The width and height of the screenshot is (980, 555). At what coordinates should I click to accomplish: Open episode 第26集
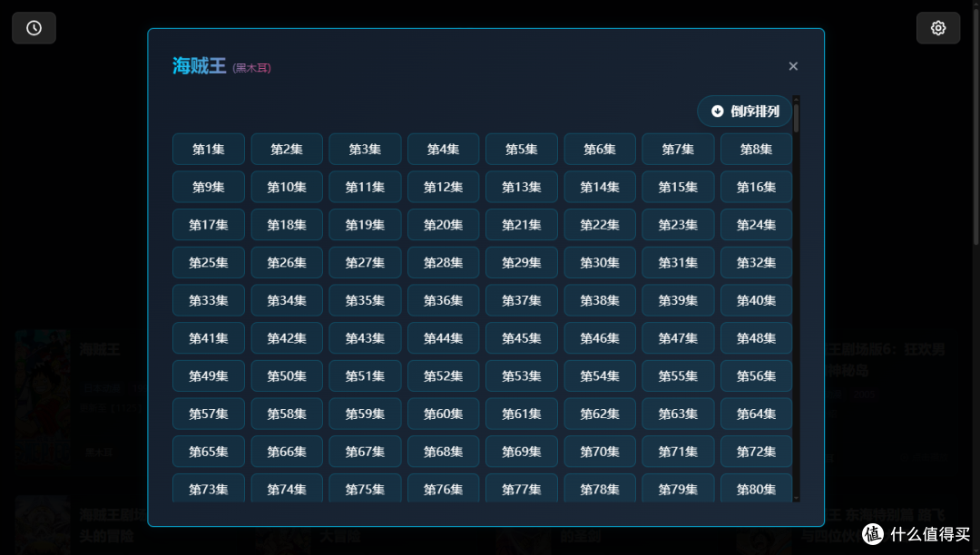[x=287, y=262]
